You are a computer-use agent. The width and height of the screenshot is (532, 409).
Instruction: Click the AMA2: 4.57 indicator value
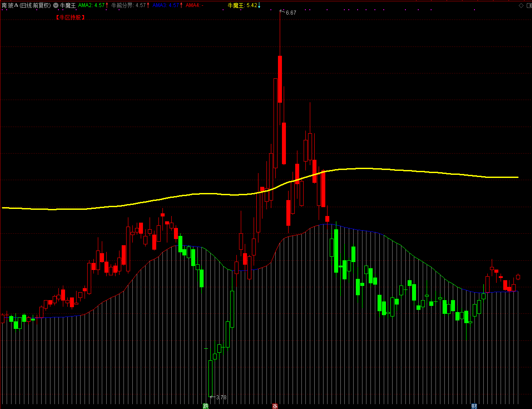92,5
